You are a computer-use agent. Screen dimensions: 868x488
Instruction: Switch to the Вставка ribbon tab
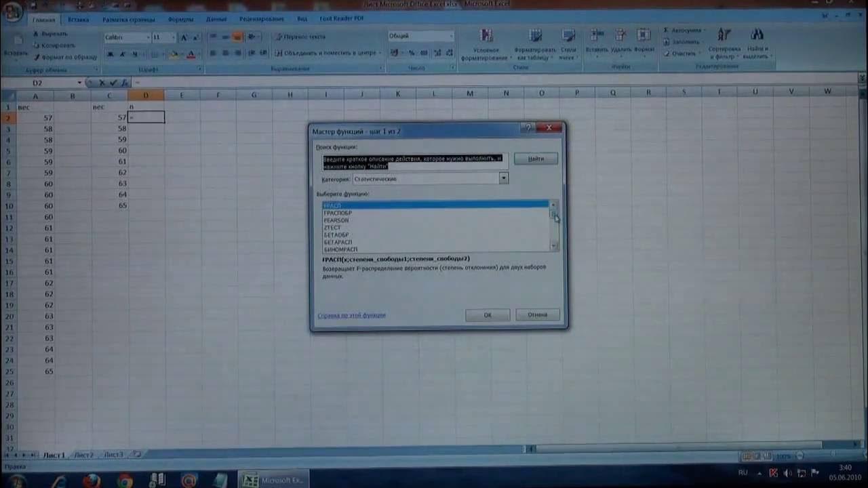point(78,20)
